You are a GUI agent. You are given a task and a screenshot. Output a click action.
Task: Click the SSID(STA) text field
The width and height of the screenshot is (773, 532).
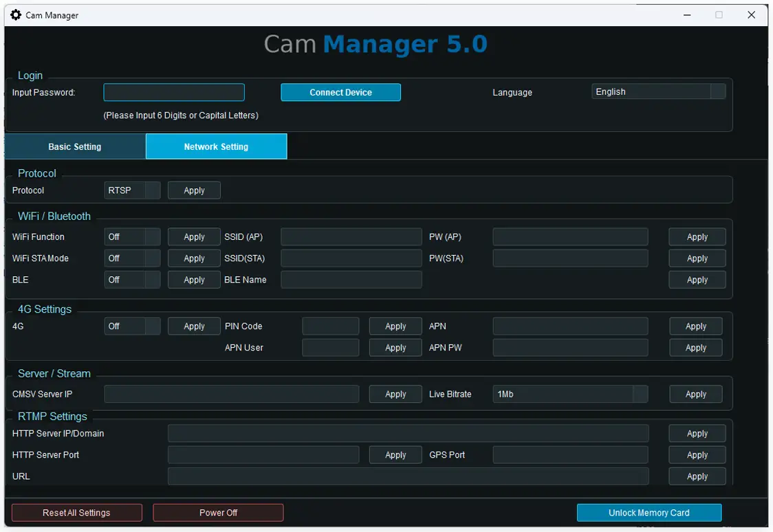[x=351, y=258]
